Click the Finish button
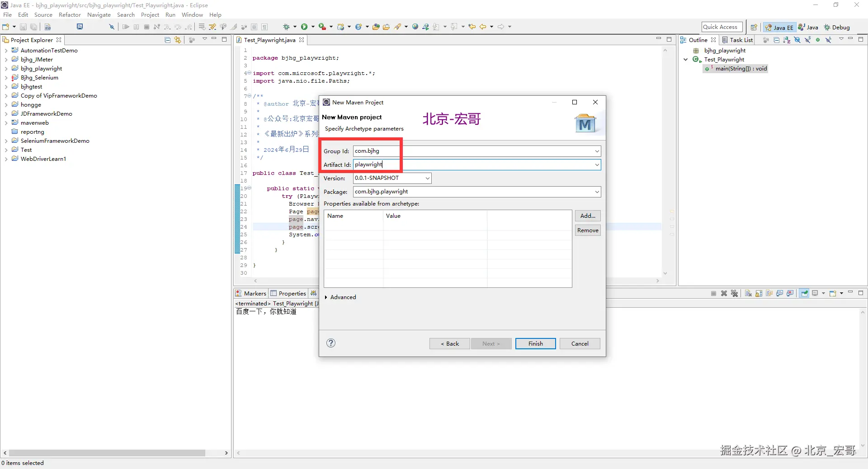The height and width of the screenshot is (469, 868). point(536,344)
